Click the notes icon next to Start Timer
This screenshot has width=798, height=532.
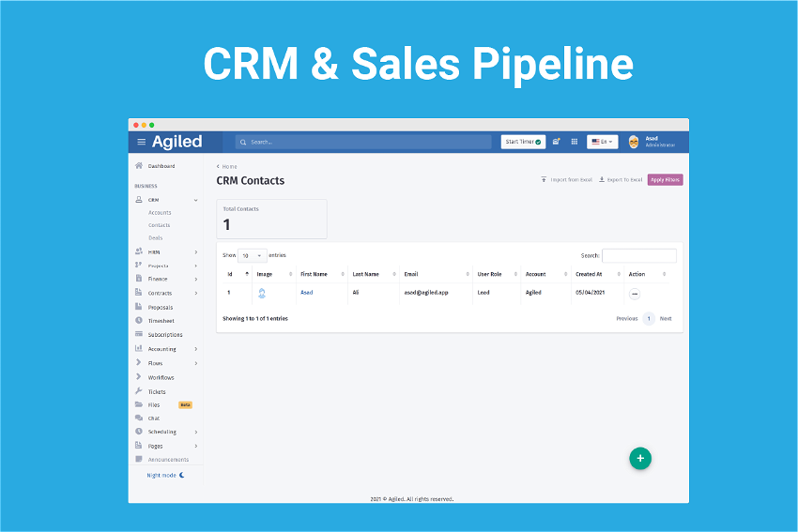coord(557,142)
